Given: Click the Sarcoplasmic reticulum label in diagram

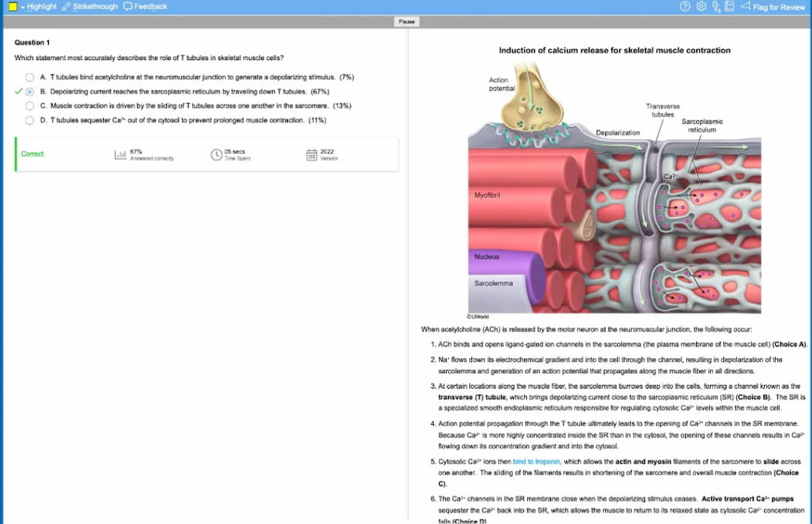Looking at the screenshot, I should (701, 126).
